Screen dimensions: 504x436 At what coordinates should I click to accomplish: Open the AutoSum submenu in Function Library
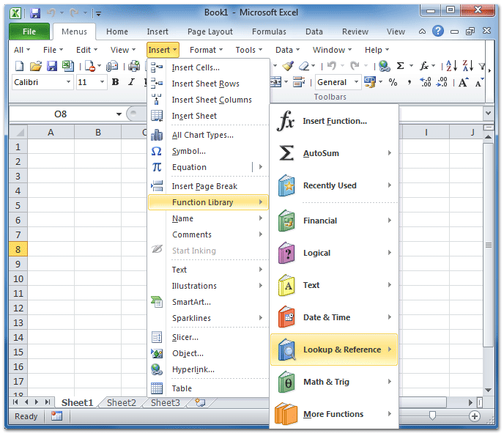point(334,153)
